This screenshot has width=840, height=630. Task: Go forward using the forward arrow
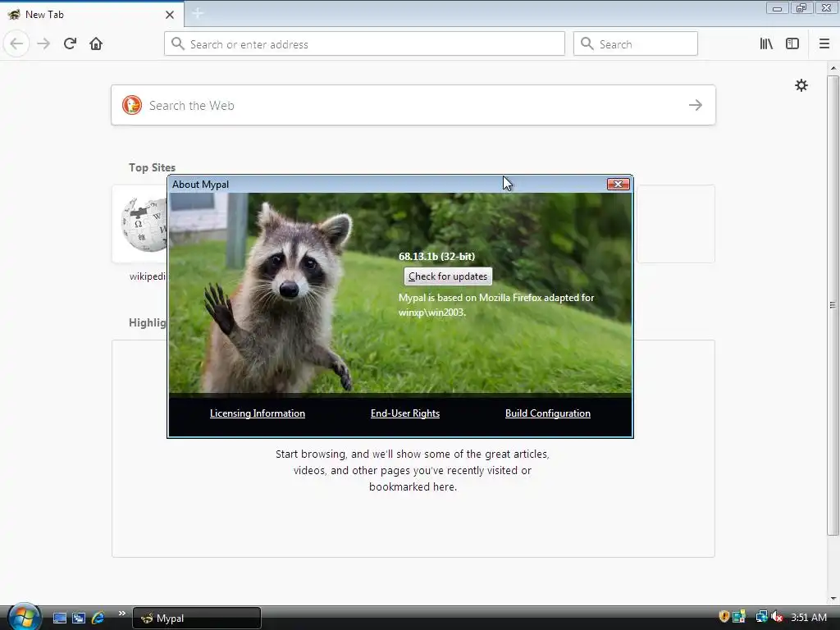(43, 43)
